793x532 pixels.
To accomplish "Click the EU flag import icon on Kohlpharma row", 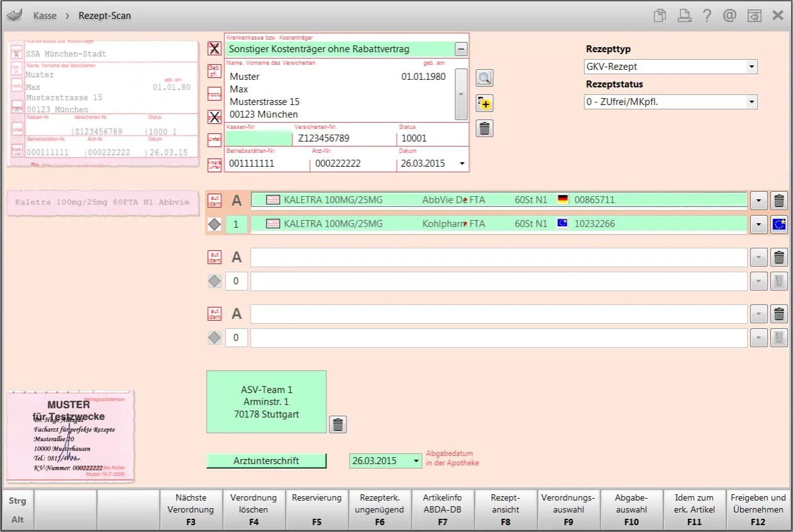I will (779, 224).
